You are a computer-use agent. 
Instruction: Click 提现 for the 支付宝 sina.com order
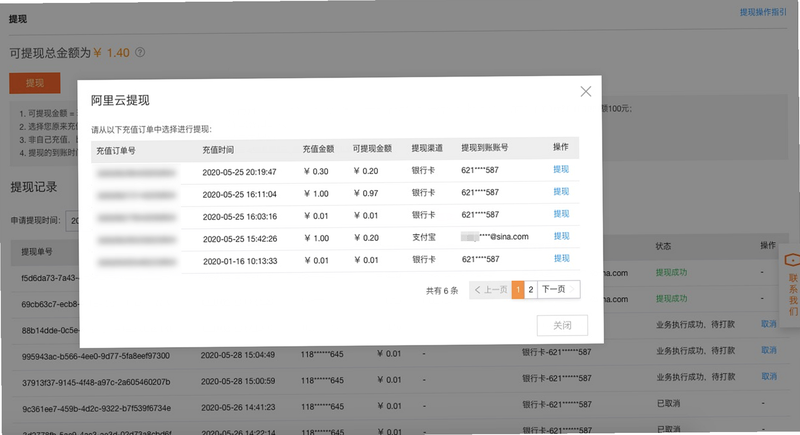click(561, 236)
